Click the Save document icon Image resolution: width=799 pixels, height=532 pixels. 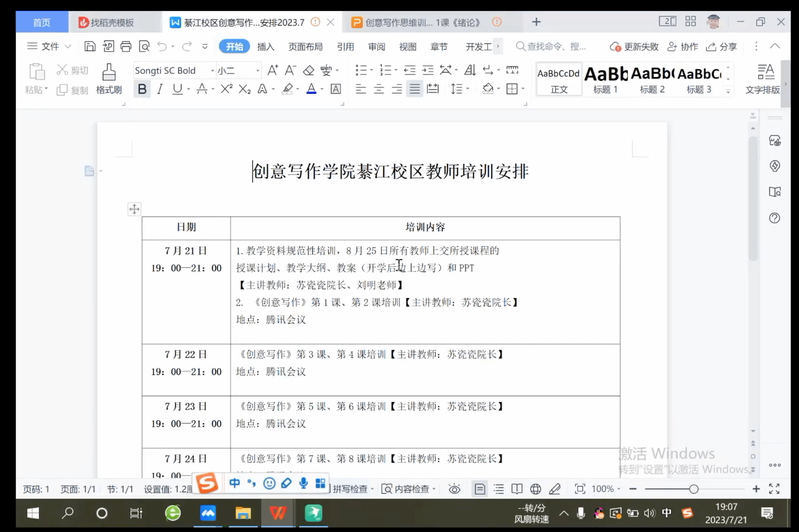[x=90, y=46]
